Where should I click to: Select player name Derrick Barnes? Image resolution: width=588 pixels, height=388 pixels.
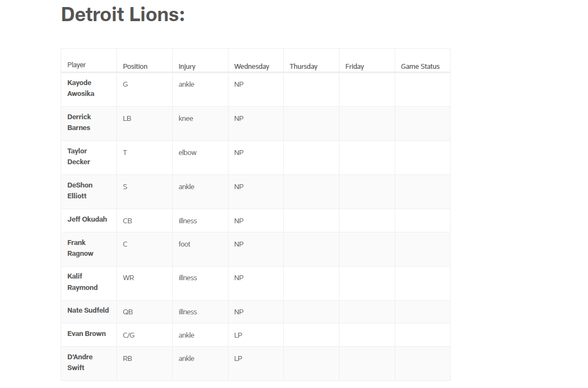point(79,122)
